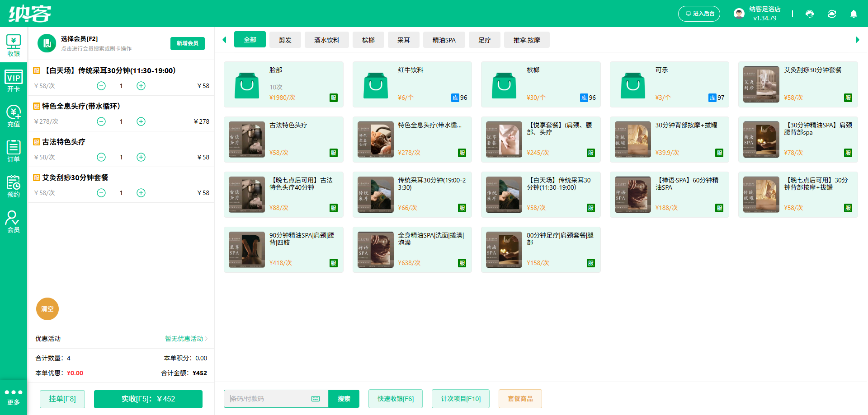The image size is (868, 415).
Task: Increase quantity of 传统采耳30分钟 item
Action: pos(141,86)
